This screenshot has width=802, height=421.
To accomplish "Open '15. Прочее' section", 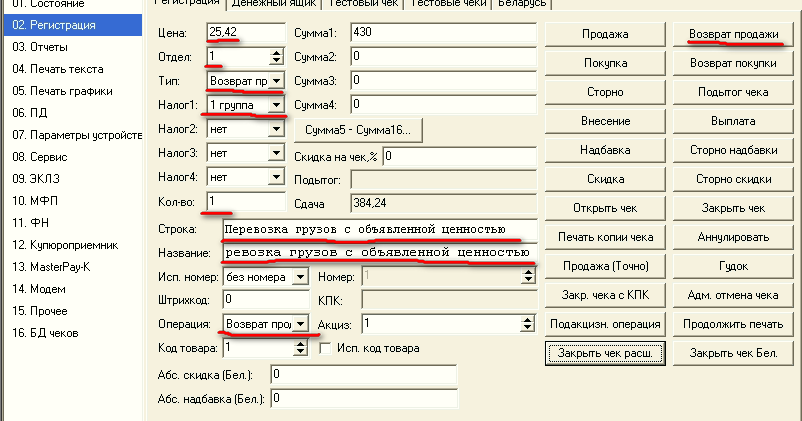I will pyautogui.click(x=73, y=311).
